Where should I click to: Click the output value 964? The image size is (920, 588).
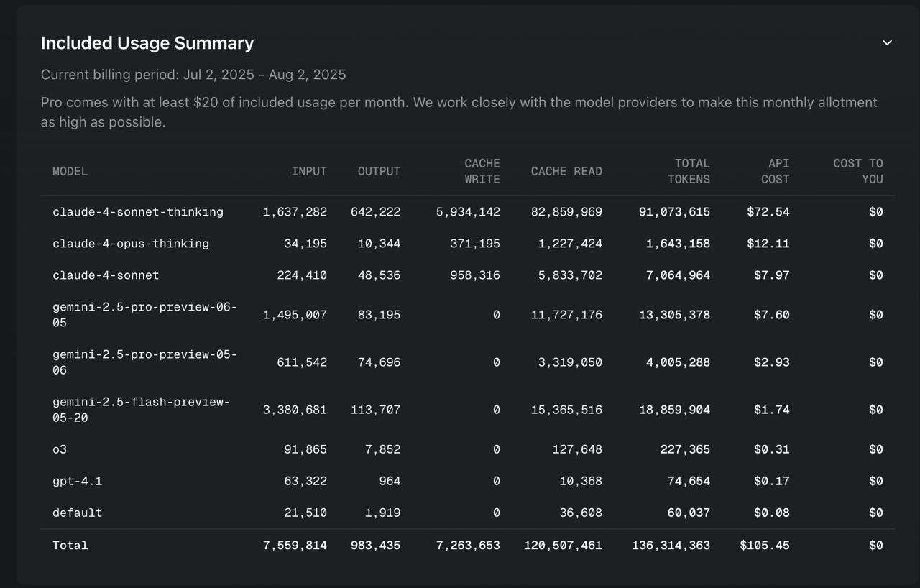coord(390,481)
